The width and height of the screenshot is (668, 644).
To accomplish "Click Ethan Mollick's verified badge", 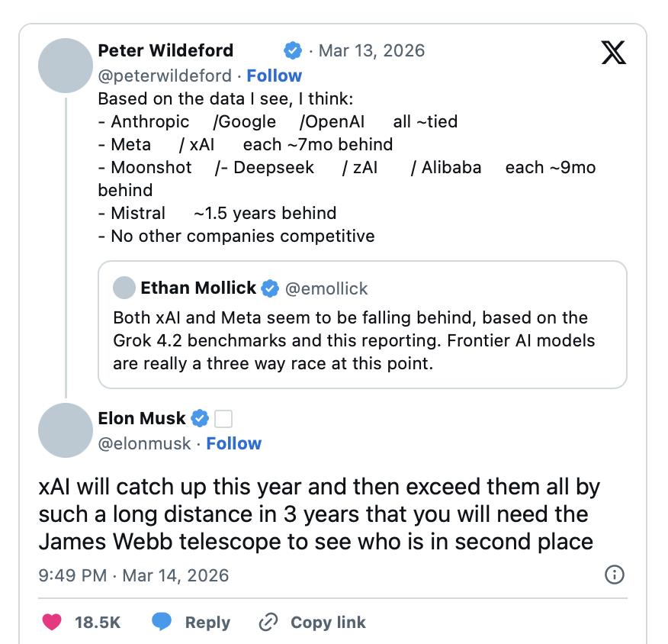I will tap(270, 288).
